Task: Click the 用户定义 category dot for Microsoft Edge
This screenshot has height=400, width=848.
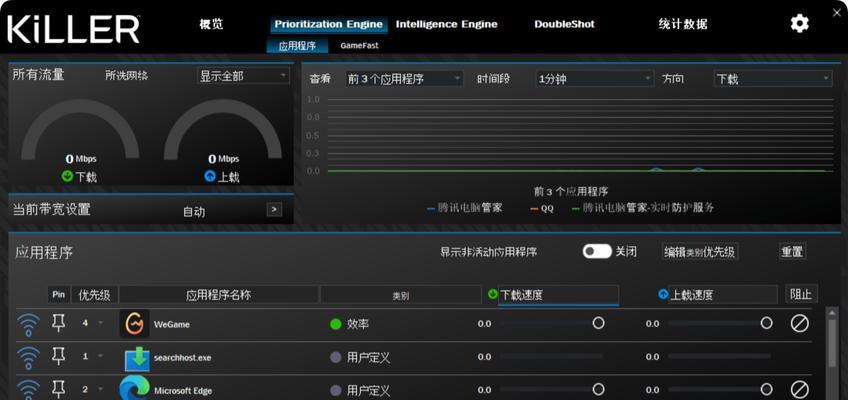Action: coord(336,390)
